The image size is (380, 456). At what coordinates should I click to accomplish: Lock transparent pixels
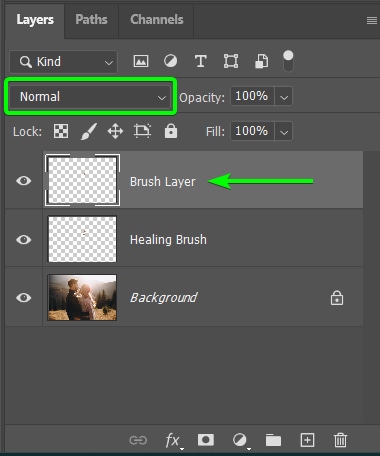point(61,131)
